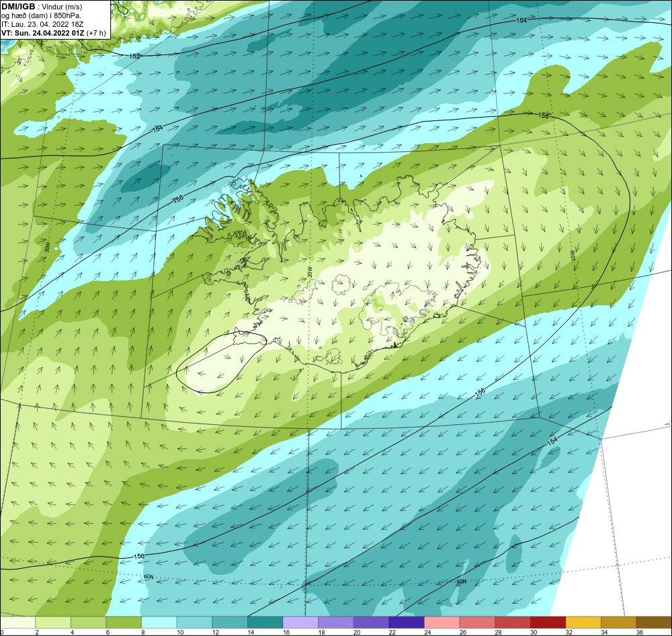This screenshot has height=636, width=672.
Task: Click legend tick number '28'
Action: click(499, 632)
